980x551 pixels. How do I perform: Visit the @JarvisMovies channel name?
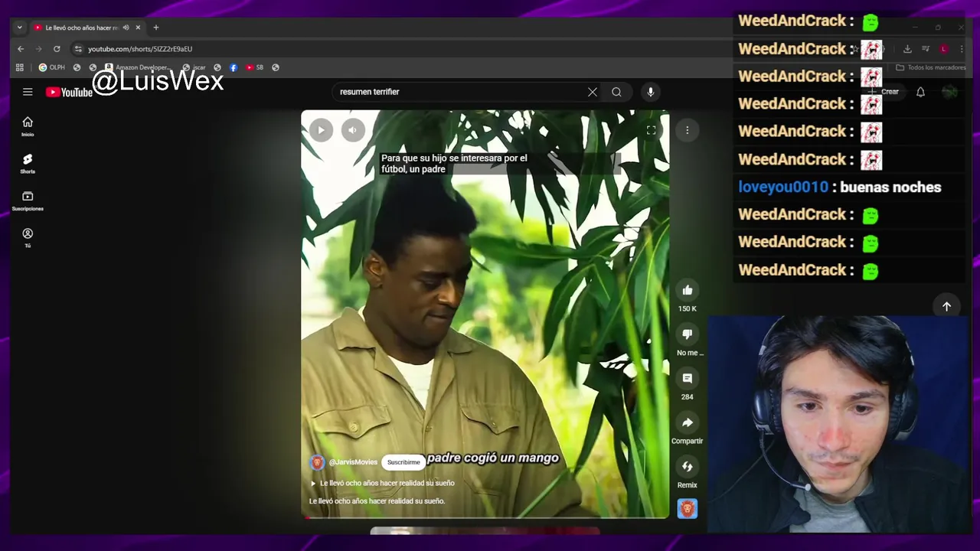[x=353, y=462]
